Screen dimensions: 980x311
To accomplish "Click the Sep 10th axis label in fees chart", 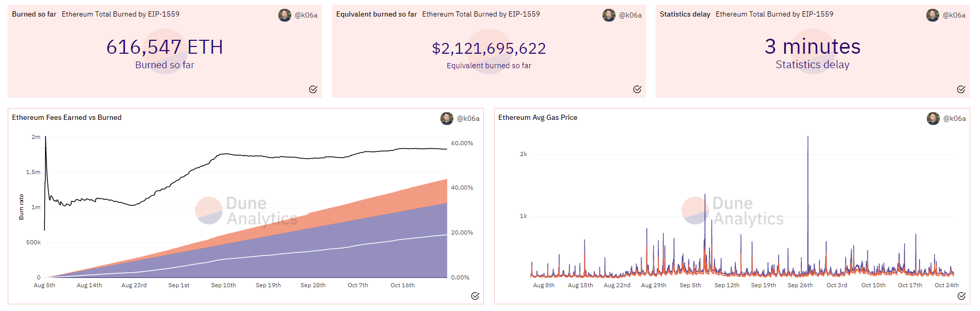I will [224, 285].
